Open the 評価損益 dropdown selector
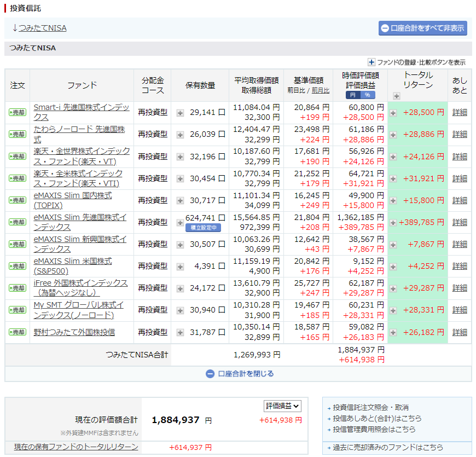This screenshot has width=476, height=457. tap(282, 406)
